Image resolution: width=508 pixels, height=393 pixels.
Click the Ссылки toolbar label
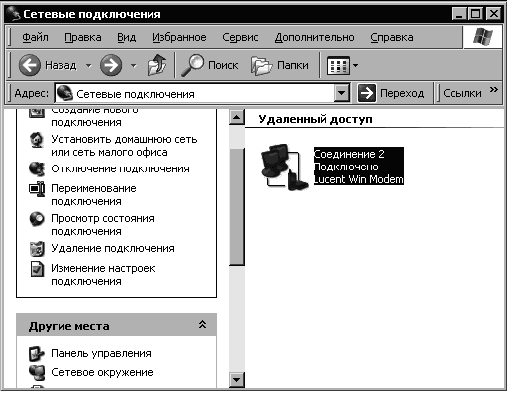click(462, 93)
